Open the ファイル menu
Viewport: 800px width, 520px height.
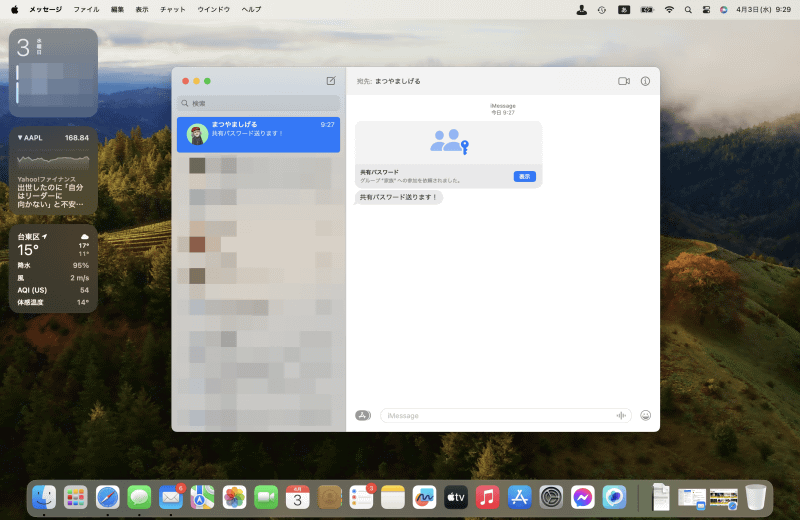[x=86, y=9]
